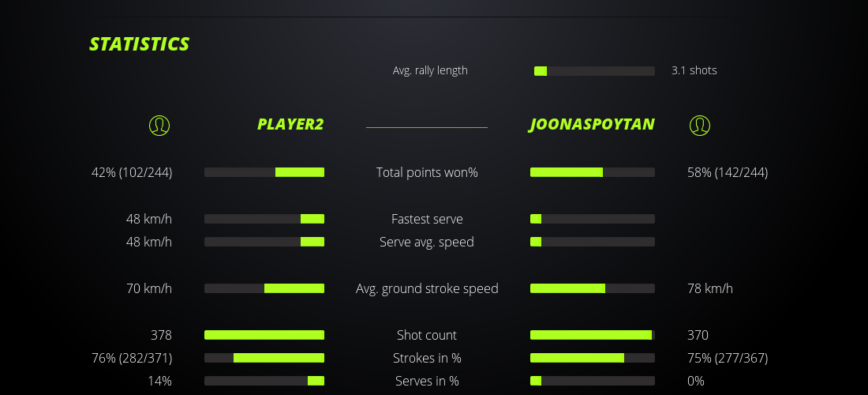Click PLAYER2's Shot count bar
Viewport: 868px width, 395px height.
(264, 335)
